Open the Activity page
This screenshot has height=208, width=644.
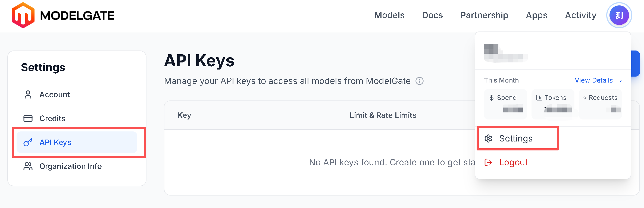tap(580, 15)
